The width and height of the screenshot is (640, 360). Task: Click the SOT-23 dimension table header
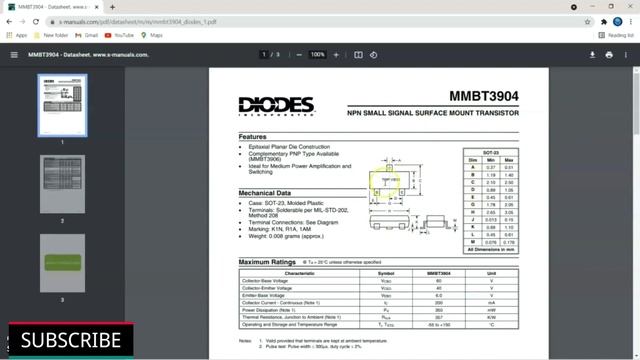point(491,153)
